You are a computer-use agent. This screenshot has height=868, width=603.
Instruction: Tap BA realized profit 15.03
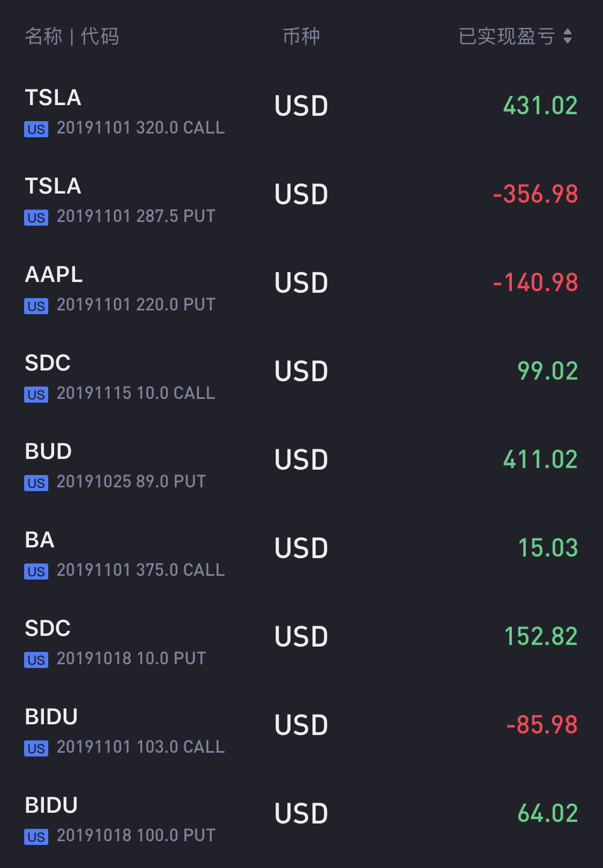click(547, 548)
